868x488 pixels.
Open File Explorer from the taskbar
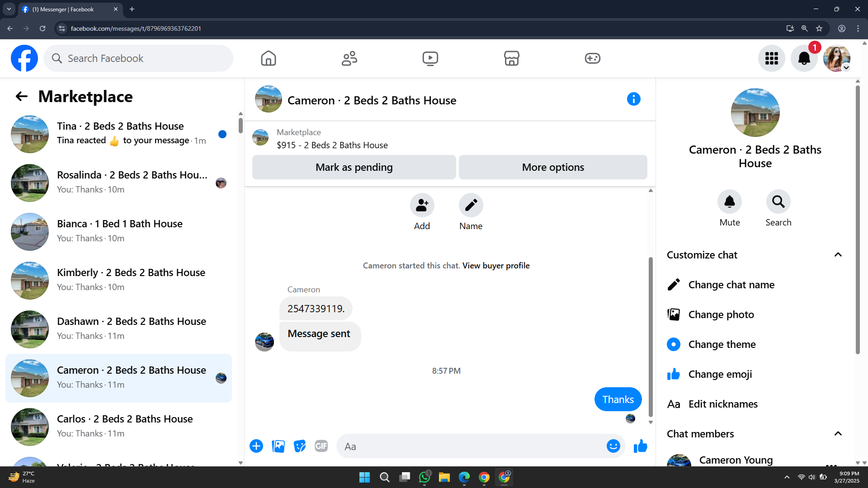click(444, 477)
